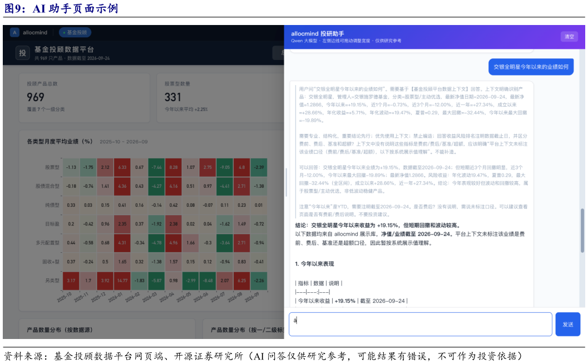Click the heatmap cell valued -7.44
Screen dimensions: 588x364
[x=156, y=167]
